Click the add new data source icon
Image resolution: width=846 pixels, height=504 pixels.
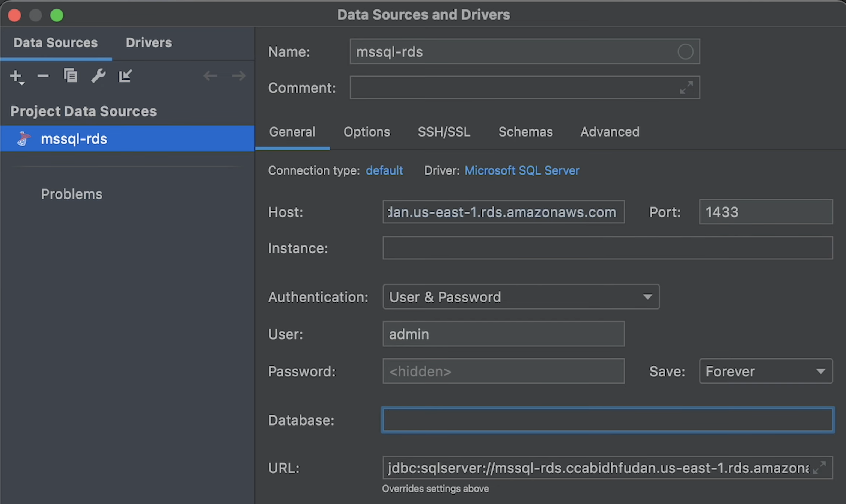pyautogui.click(x=16, y=75)
